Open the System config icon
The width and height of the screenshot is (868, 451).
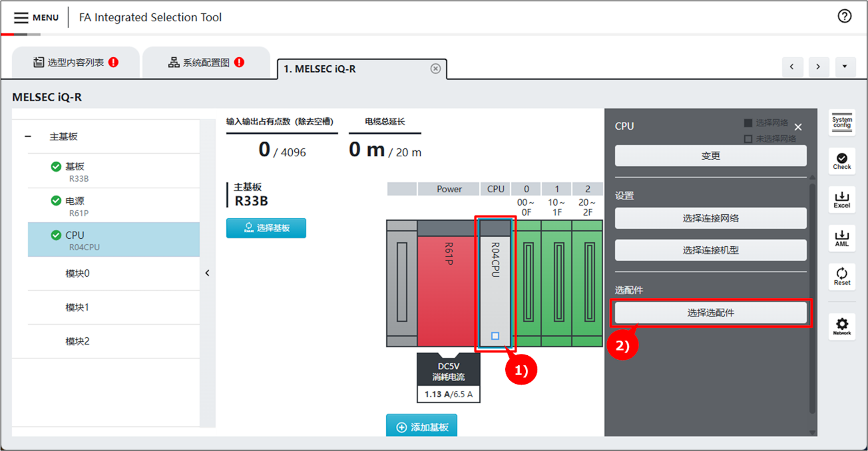tap(842, 123)
